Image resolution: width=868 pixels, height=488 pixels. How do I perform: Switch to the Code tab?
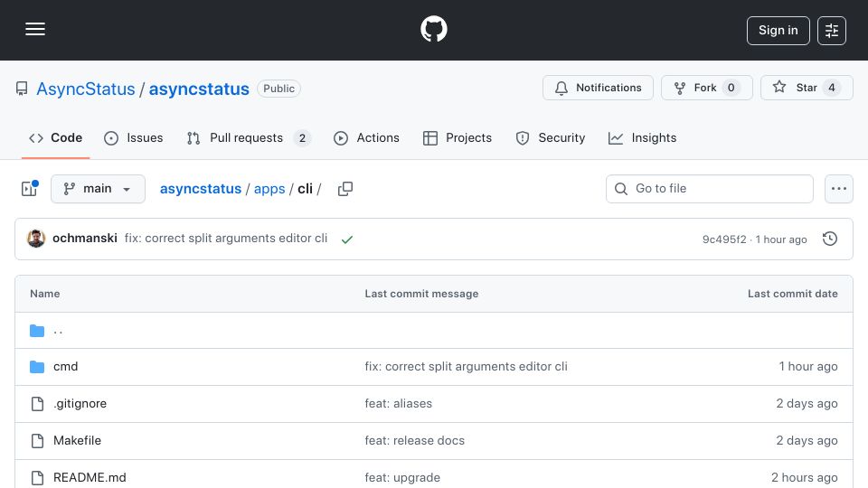(x=55, y=137)
